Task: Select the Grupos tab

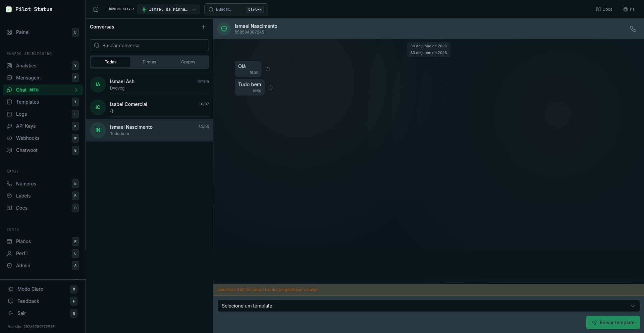Action: click(188, 62)
